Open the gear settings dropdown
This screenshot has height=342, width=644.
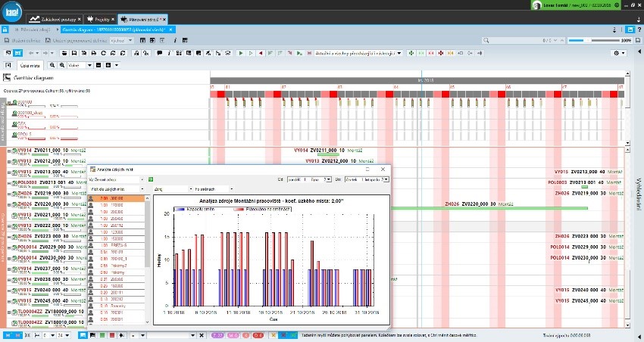(x=618, y=53)
